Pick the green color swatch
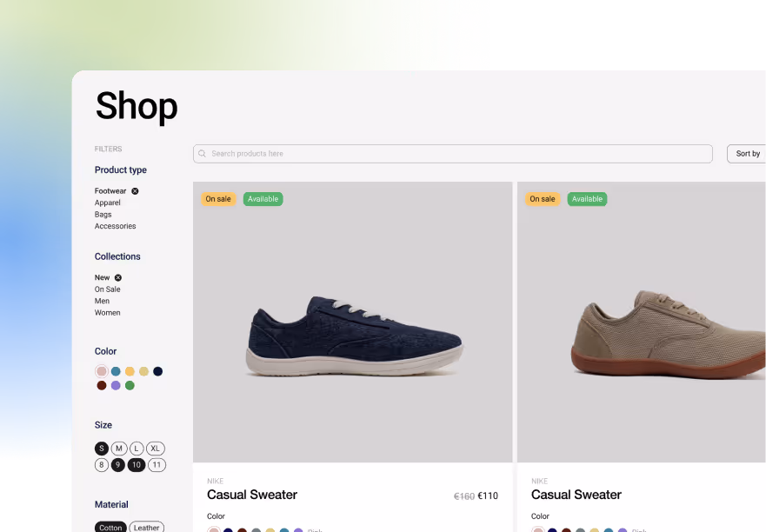The image size is (766, 532). pyautogui.click(x=130, y=385)
